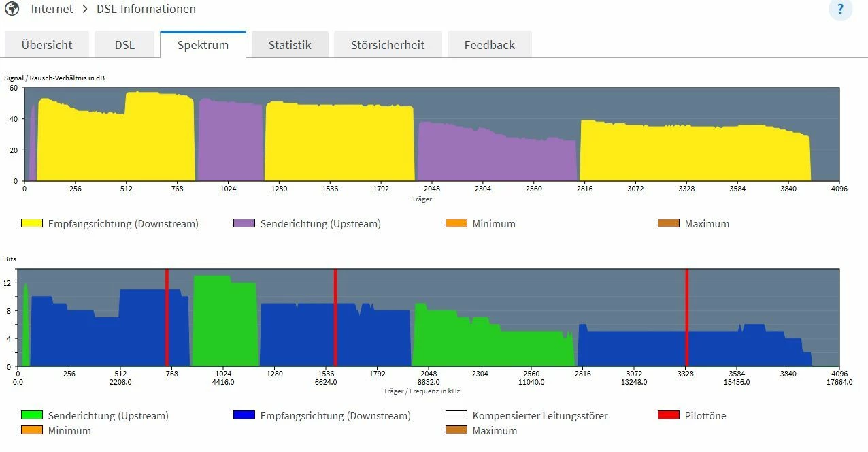
Task: Click the orange Minimum swatch in SNR legend
Action: 456,223
